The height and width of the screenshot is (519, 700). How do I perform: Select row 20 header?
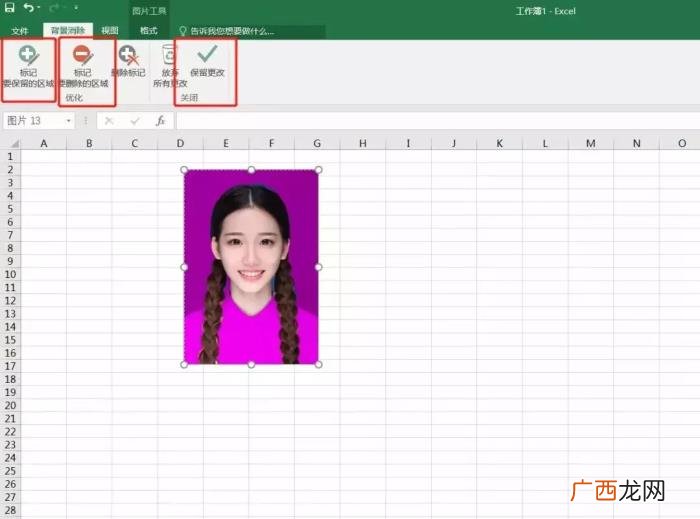click(10, 405)
